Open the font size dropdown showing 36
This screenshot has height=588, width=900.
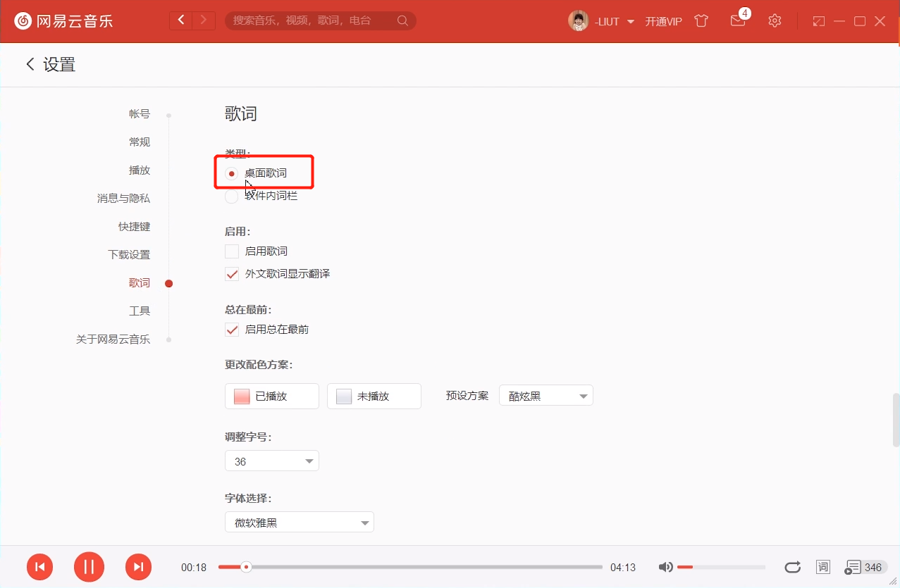271,461
